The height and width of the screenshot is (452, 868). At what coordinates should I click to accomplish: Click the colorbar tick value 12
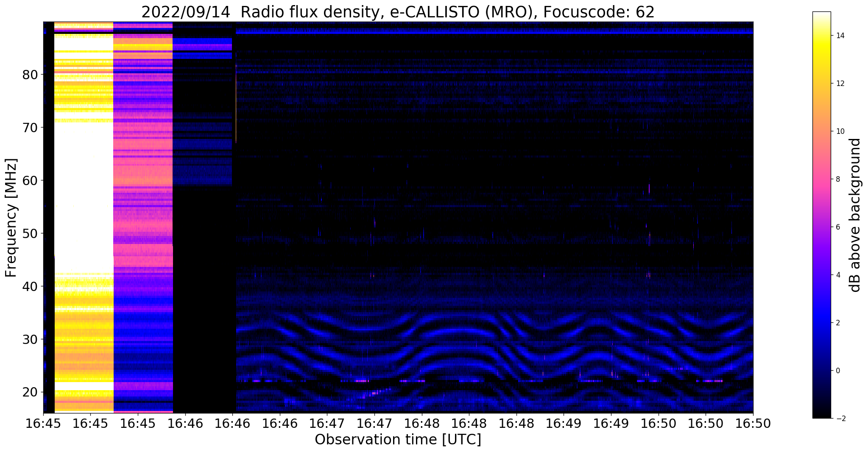840,83
